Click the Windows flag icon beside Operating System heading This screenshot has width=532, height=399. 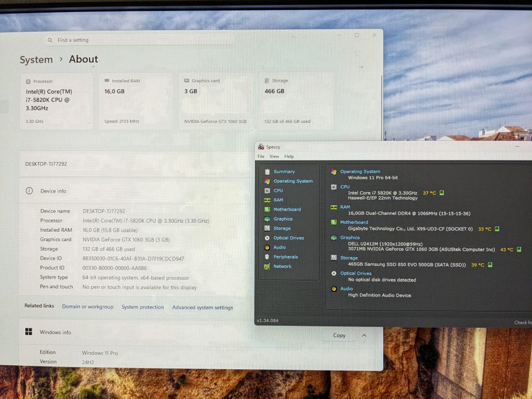click(x=334, y=172)
